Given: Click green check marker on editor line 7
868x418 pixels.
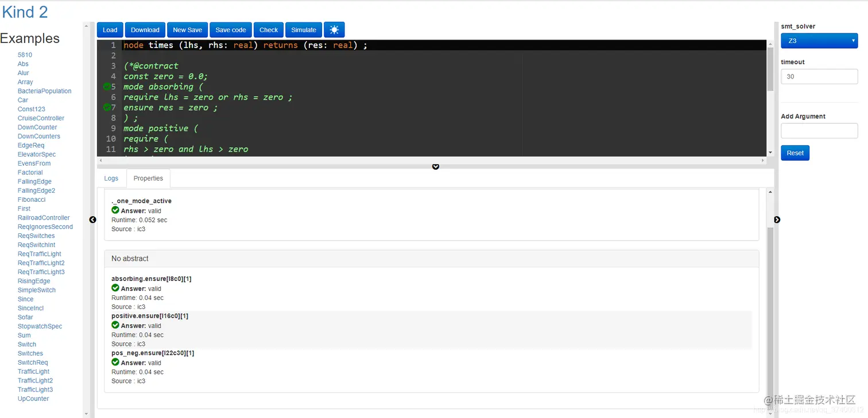Looking at the screenshot, I should 107,107.
